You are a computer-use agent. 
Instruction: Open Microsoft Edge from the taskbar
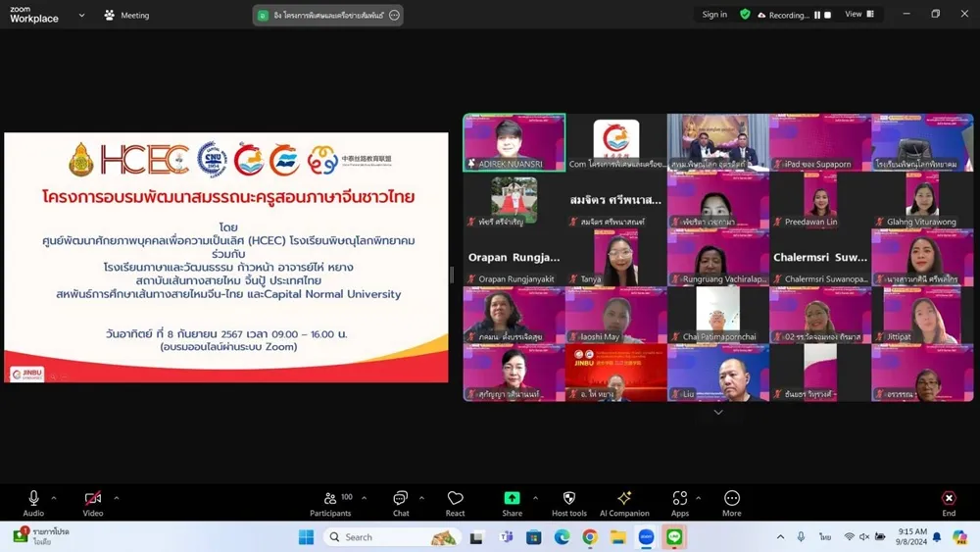tap(562, 537)
